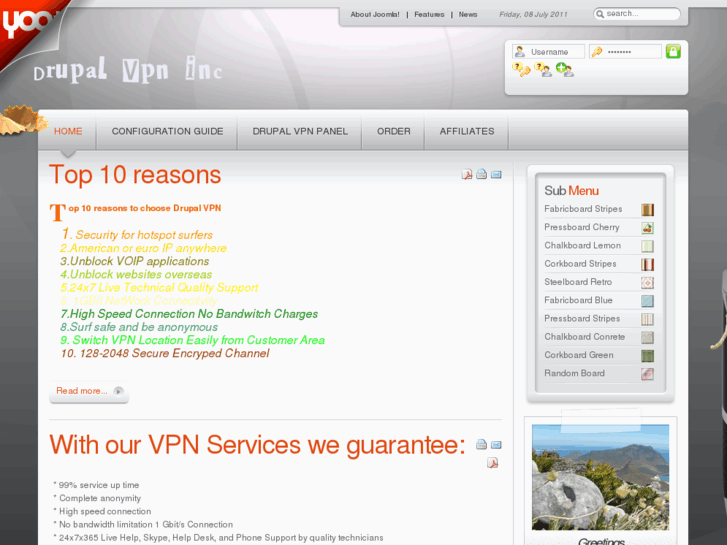Click text 'Surf safe and be anonymous'
This screenshot has width=727, height=545.
click(143, 327)
